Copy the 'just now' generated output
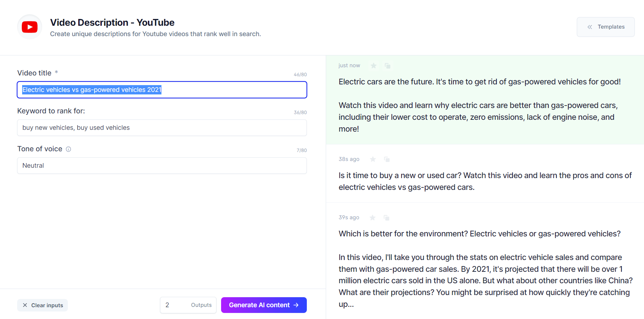The height and width of the screenshot is (319, 644). 388,66
